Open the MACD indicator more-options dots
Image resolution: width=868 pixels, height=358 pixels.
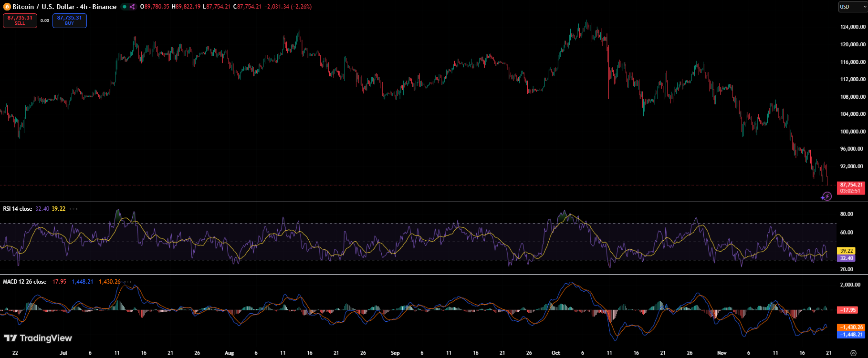coord(128,282)
